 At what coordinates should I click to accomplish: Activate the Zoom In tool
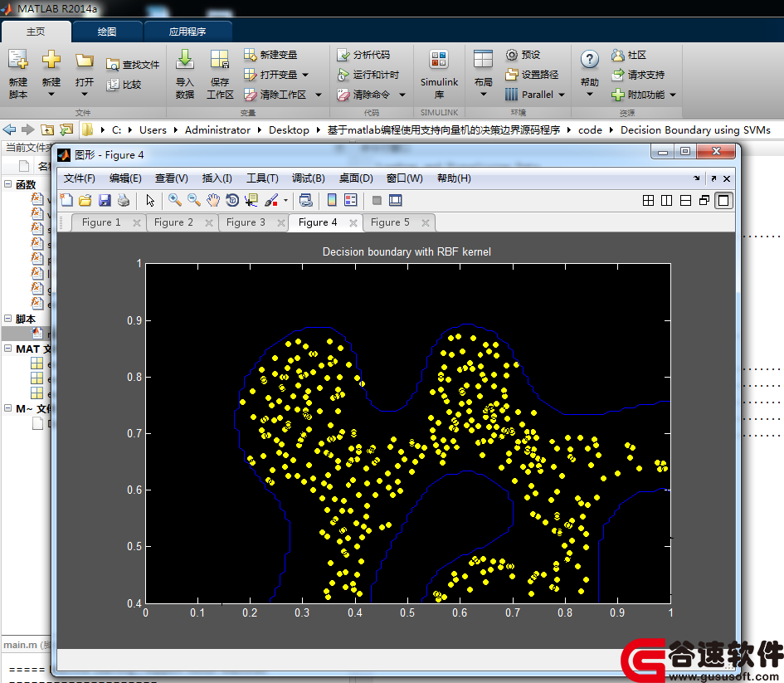tap(174, 201)
